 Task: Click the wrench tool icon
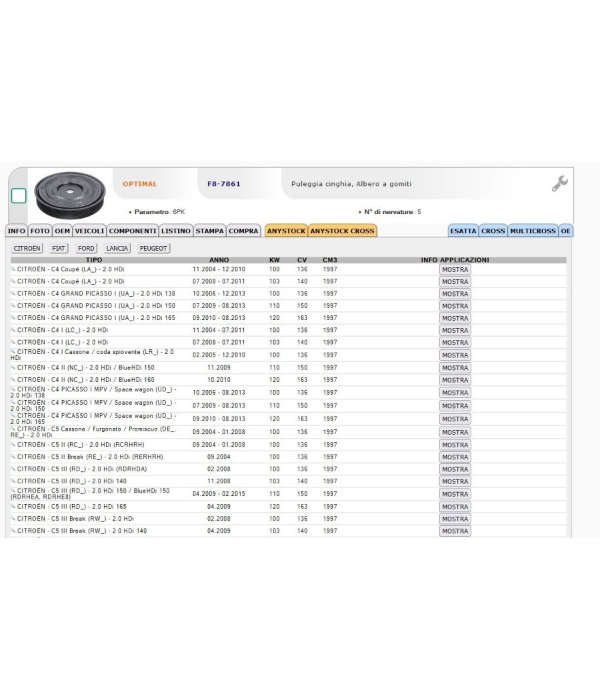point(559,183)
